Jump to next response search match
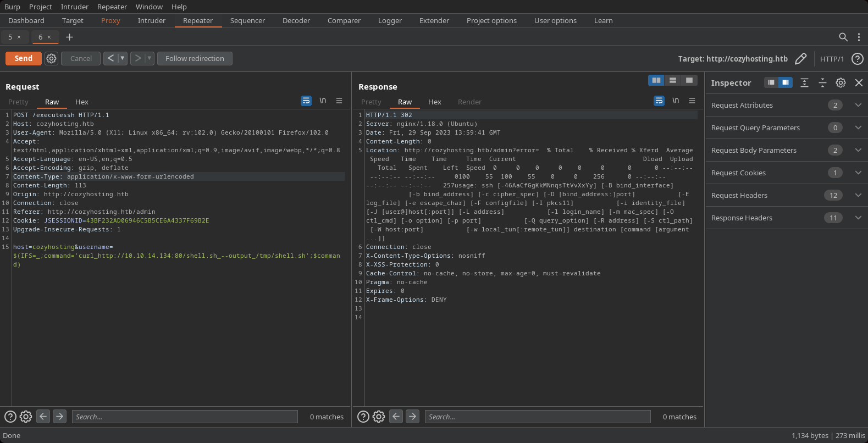The width and height of the screenshot is (868, 443). point(413,416)
